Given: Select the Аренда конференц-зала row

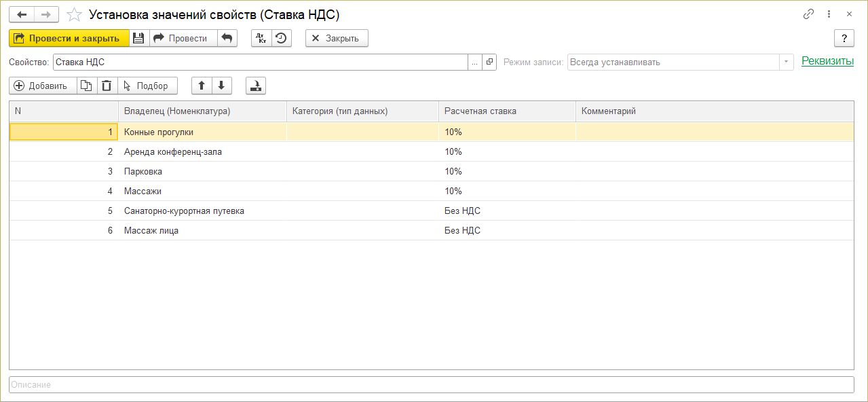Looking at the screenshot, I should pos(432,151).
